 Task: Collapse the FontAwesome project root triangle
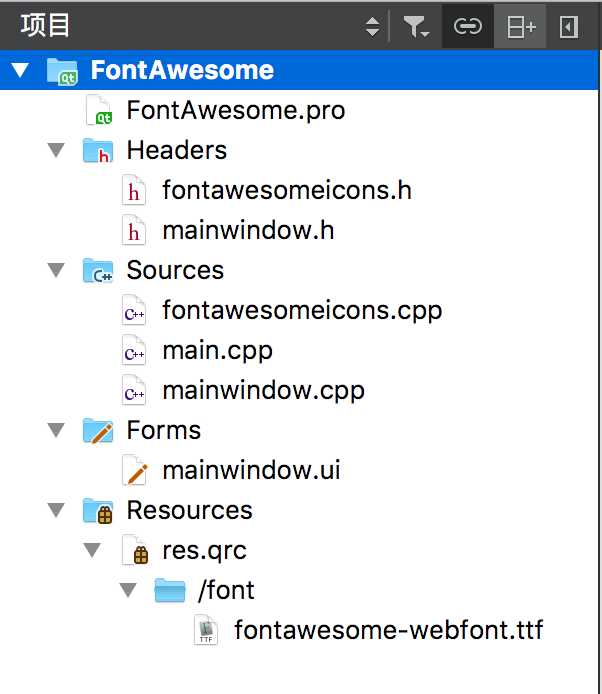(20, 70)
